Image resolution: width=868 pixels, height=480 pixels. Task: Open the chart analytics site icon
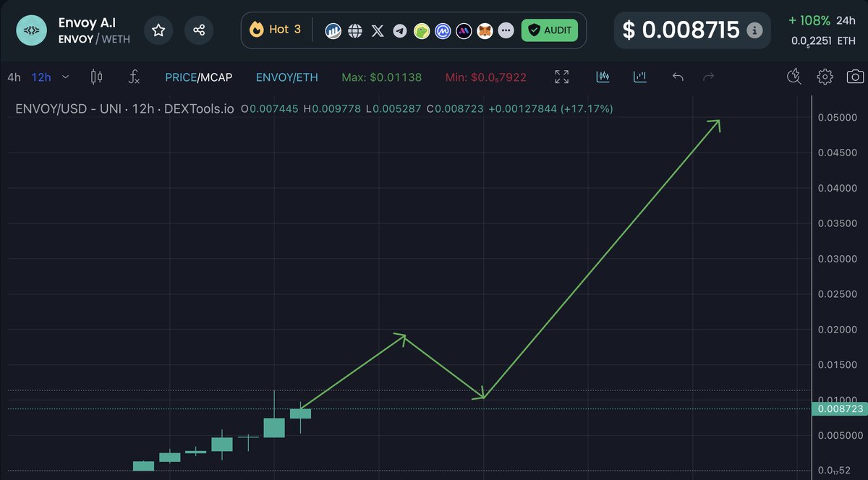click(333, 31)
